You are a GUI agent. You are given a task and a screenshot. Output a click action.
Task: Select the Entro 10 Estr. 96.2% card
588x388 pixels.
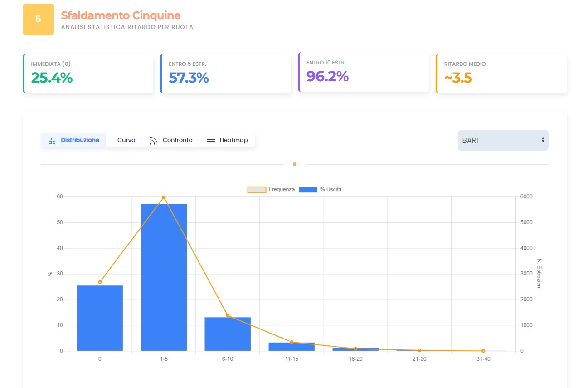point(364,72)
